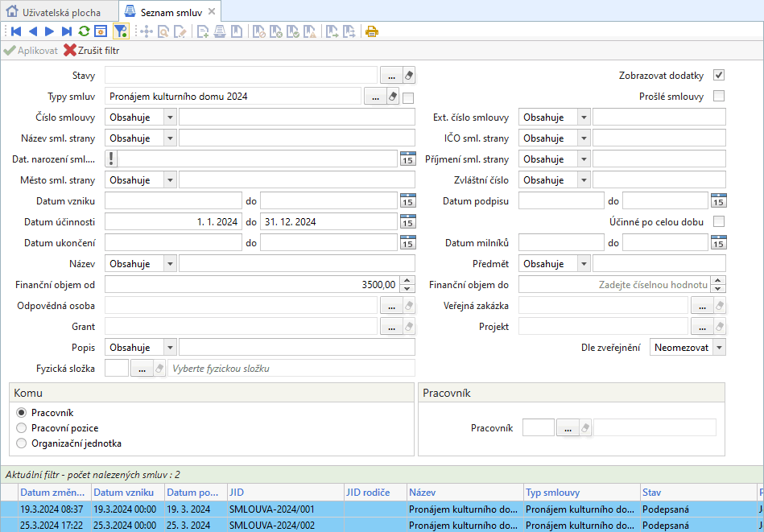Screen dimensions: 764x532
Task: Open calendar for Datum účinnosti
Action: pyautogui.click(x=407, y=222)
